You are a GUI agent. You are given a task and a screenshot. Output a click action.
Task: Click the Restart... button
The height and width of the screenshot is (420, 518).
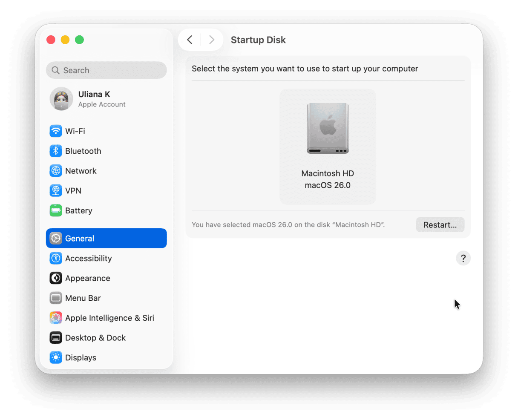pos(440,225)
